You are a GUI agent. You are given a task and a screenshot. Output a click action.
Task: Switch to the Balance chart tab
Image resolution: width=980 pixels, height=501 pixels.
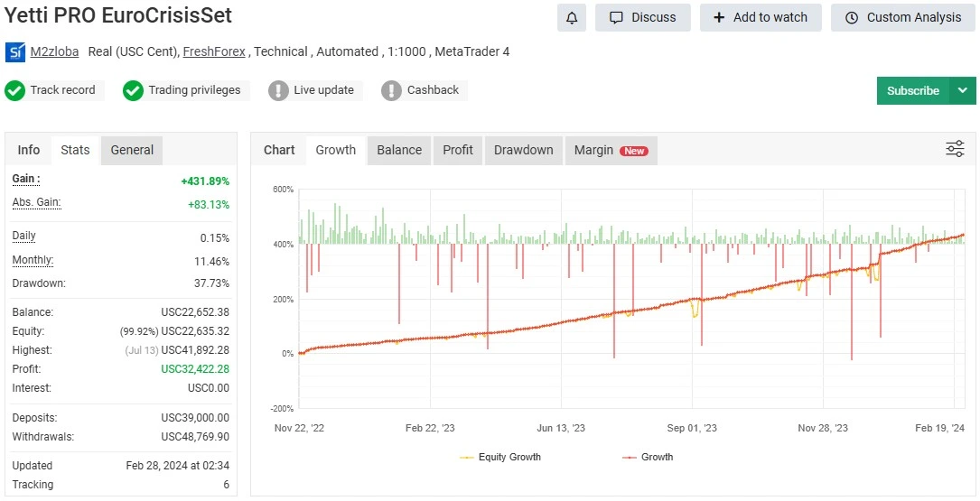[x=399, y=150]
